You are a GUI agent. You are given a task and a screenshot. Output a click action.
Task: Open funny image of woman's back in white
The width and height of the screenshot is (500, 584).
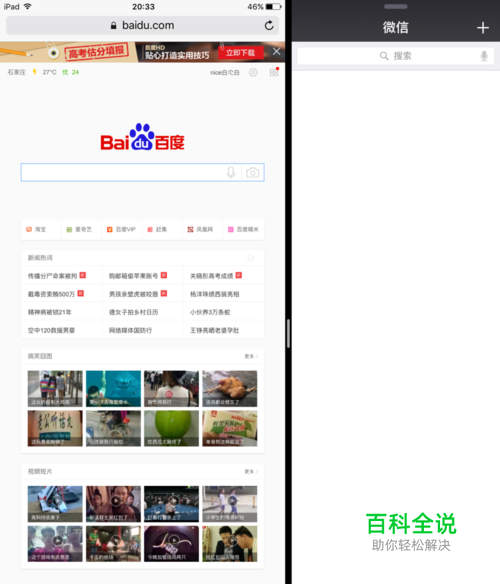point(172,388)
